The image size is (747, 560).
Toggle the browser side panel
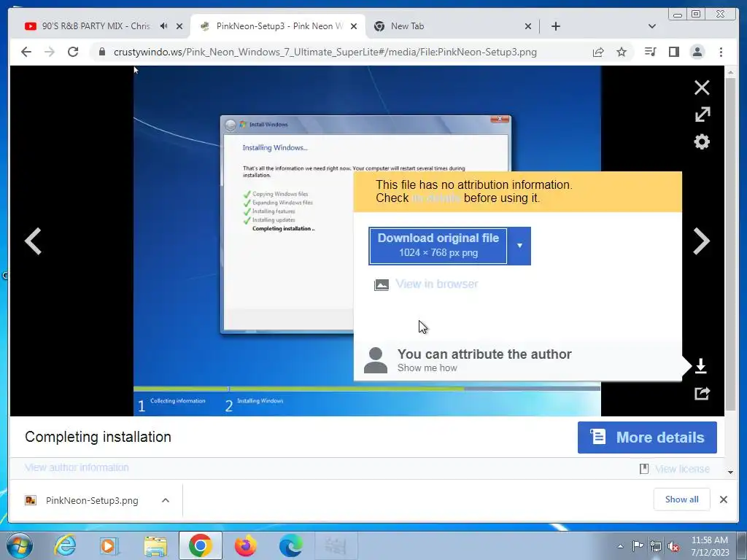[x=673, y=52]
